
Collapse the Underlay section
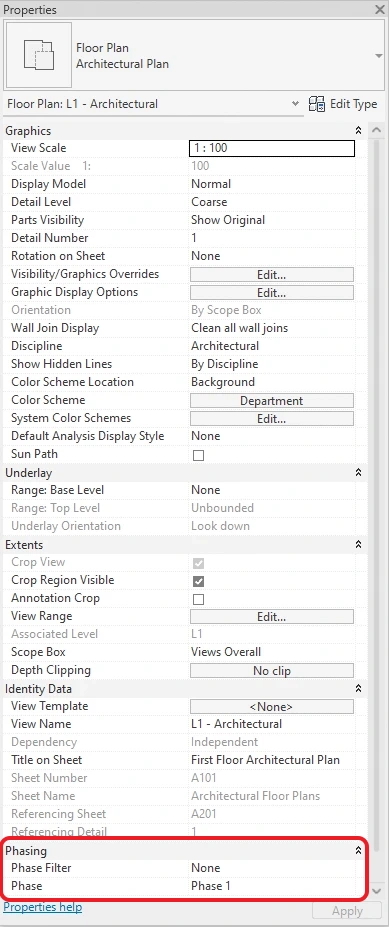(358, 472)
